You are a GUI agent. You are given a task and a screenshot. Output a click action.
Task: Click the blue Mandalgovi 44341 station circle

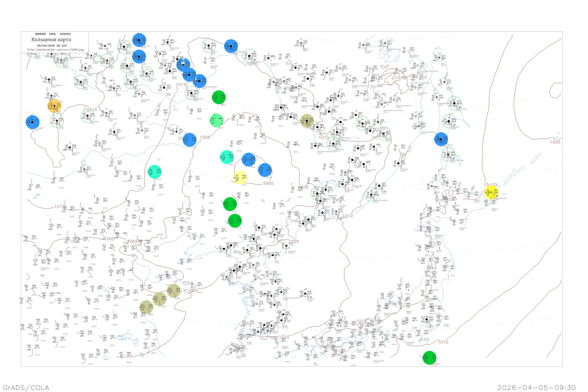click(x=33, y=122)
